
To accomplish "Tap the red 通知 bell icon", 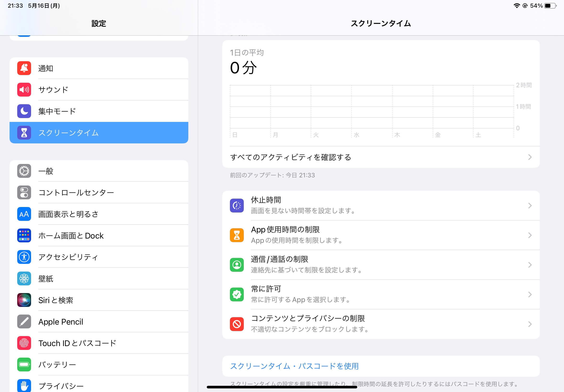I will click(x=24, y=68).
